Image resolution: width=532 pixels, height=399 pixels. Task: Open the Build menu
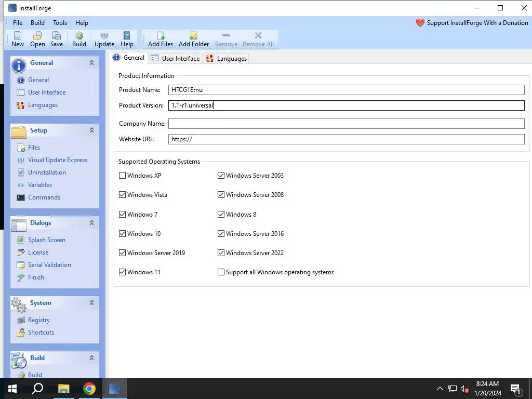click(37, 23)
